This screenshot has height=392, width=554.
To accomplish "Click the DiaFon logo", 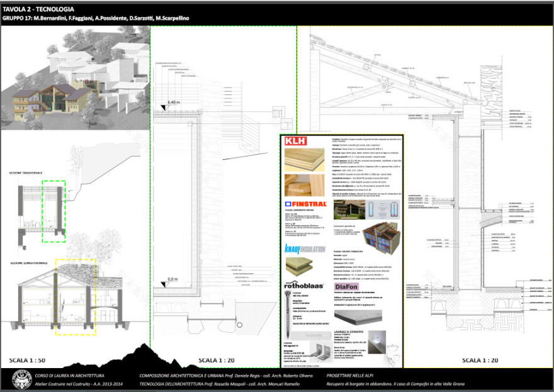I will click(x=346, y=286).
